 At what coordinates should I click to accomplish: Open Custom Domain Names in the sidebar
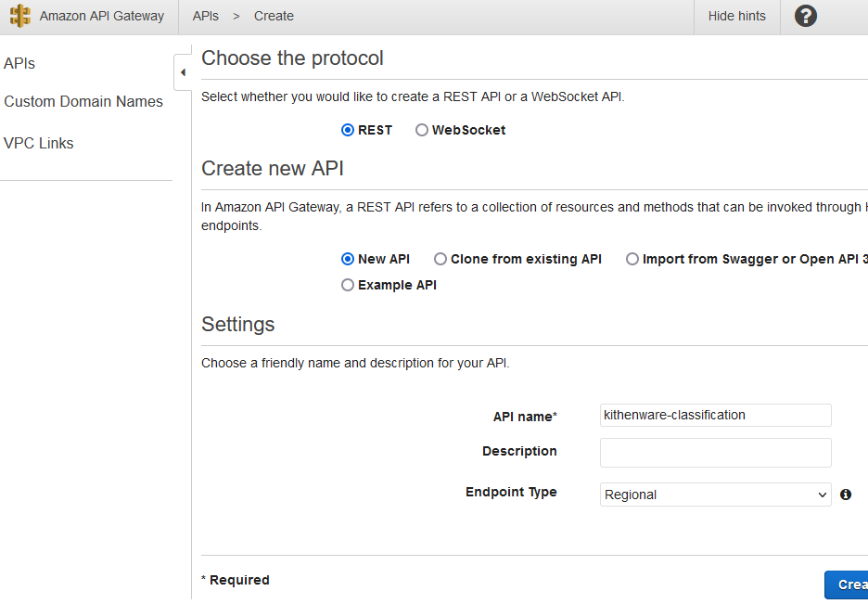tap(83, 102)
